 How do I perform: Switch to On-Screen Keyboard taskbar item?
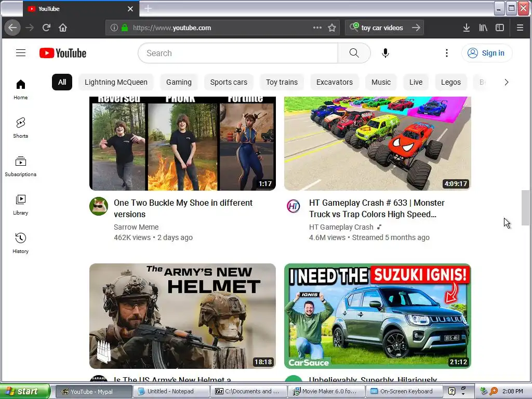[x=403, y=391]
